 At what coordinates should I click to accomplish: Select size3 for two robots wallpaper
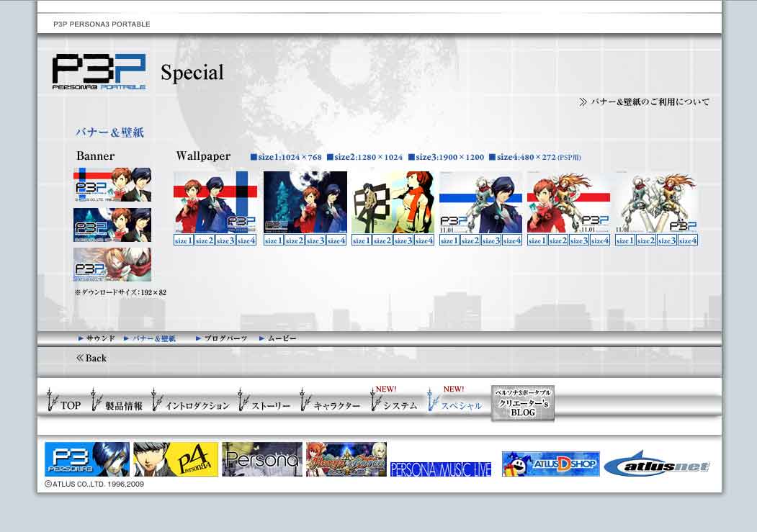667,240
